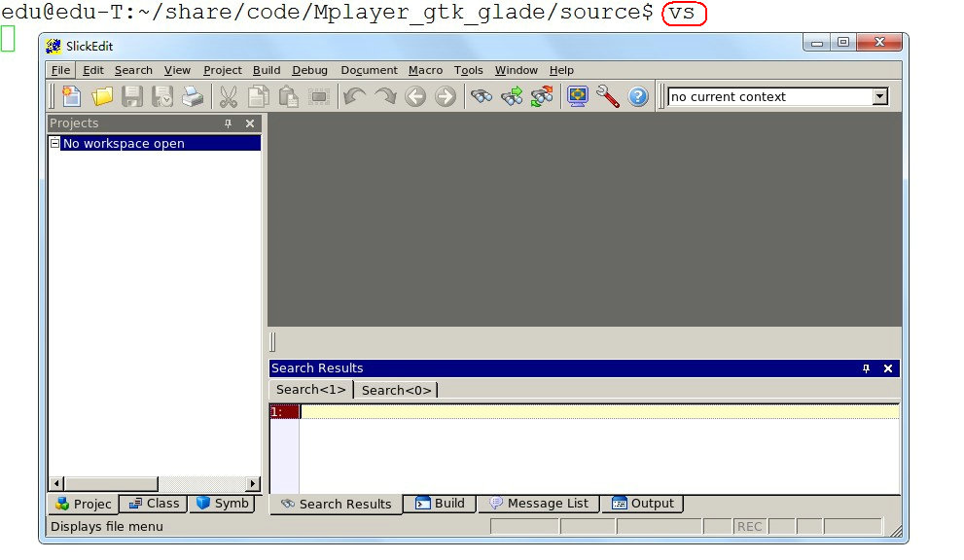The height and width of the screenshot is (560, 964).
Task: Pin the Search Results panel
Action: (866, 368)
